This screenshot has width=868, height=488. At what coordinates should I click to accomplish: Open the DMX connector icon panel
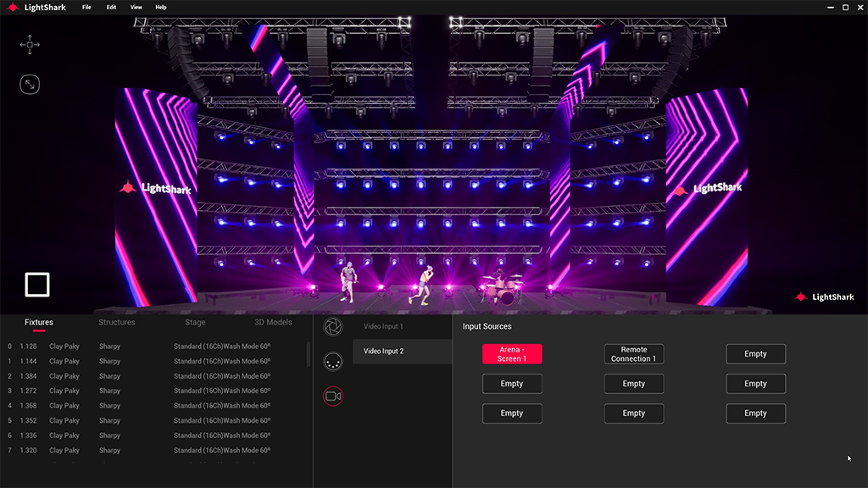click(333, 361)
